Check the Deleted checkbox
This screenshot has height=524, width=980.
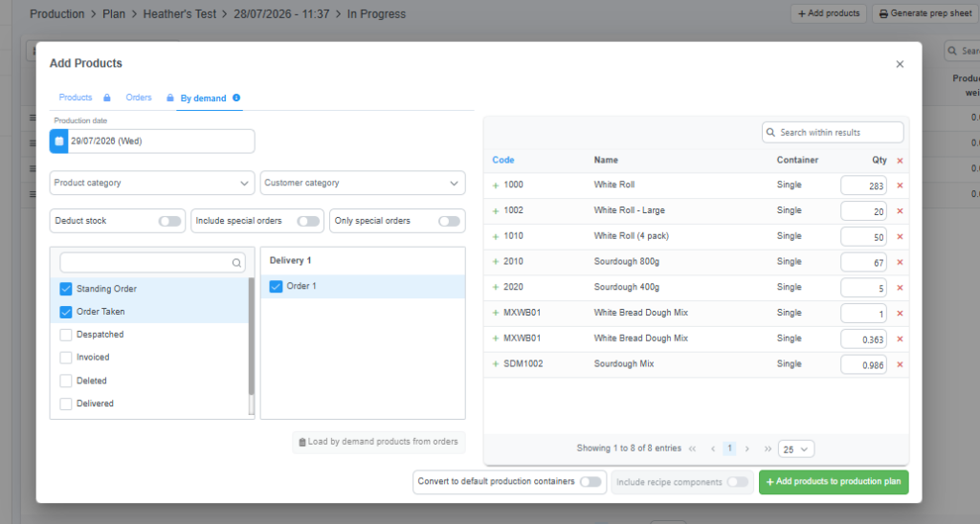[66, 381]
